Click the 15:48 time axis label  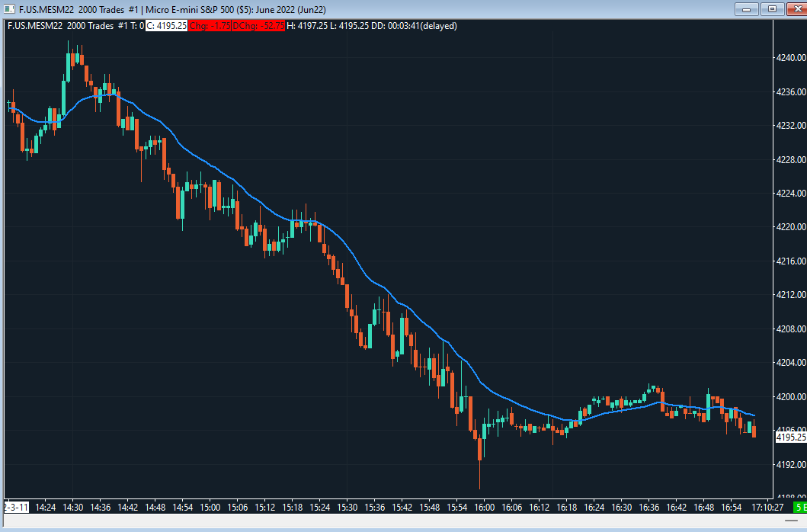coord(430,508)
